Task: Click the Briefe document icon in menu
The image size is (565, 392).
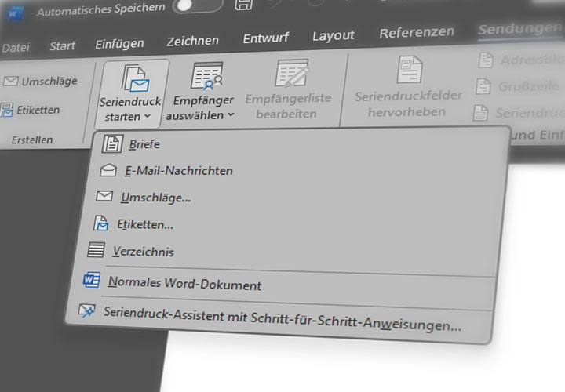Action: 112,144
